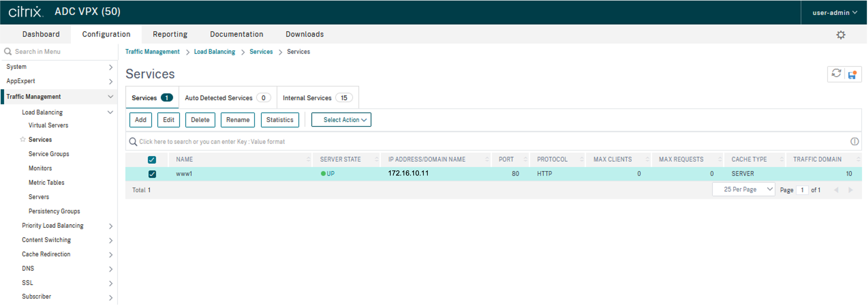Open Persistency Groups in the sidebar

point(54,211)
